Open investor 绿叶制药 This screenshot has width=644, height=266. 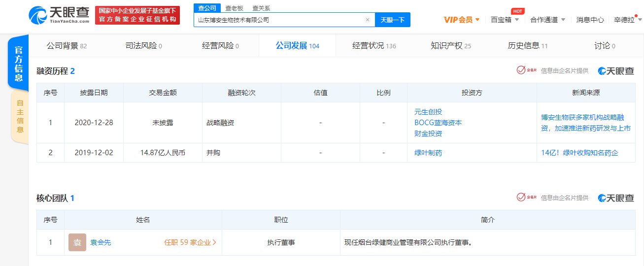428,153
